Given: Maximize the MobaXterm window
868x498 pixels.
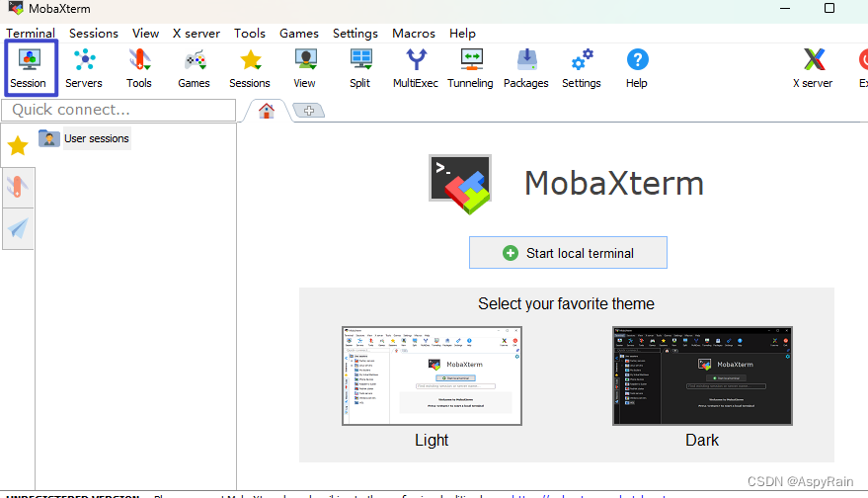Looking at the screenshot, I should click(829, 8).
